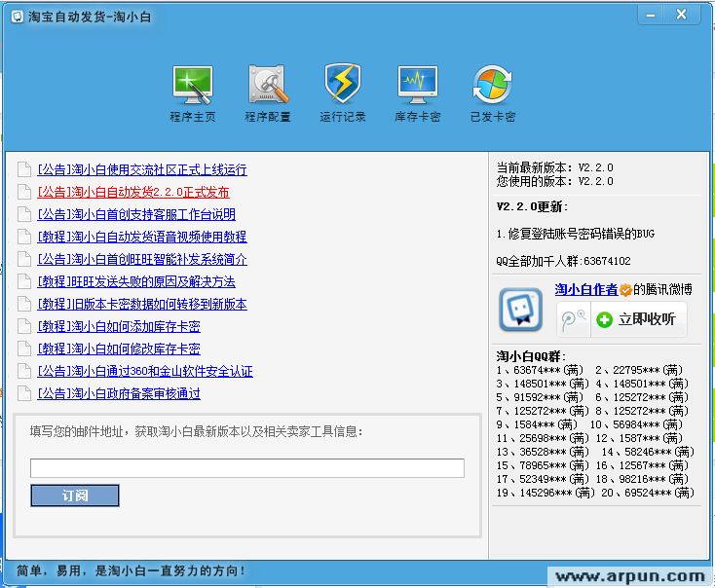Open tutorial 旺旺发送失败的原因及解决方法

tap(136, 281)
